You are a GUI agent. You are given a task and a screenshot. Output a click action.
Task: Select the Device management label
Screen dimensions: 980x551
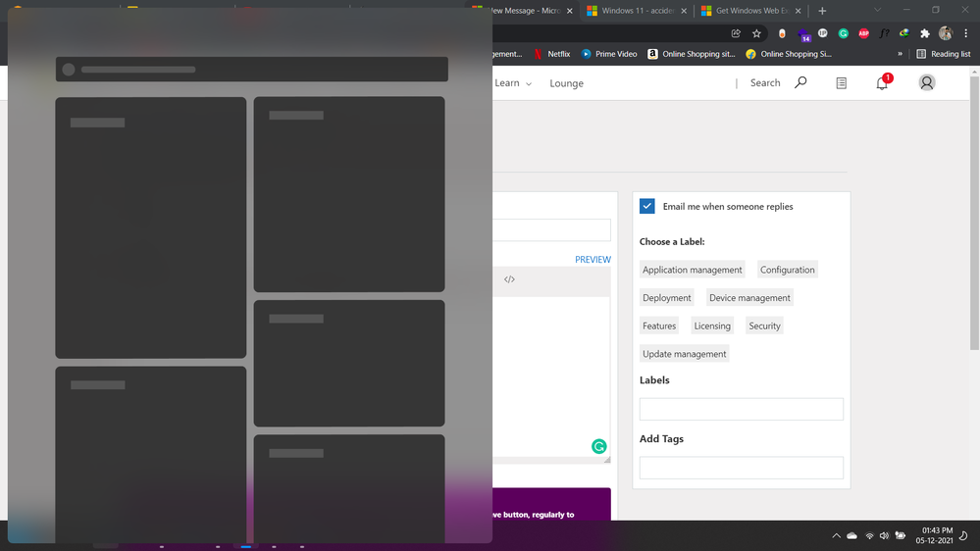(x=749, y=298)
